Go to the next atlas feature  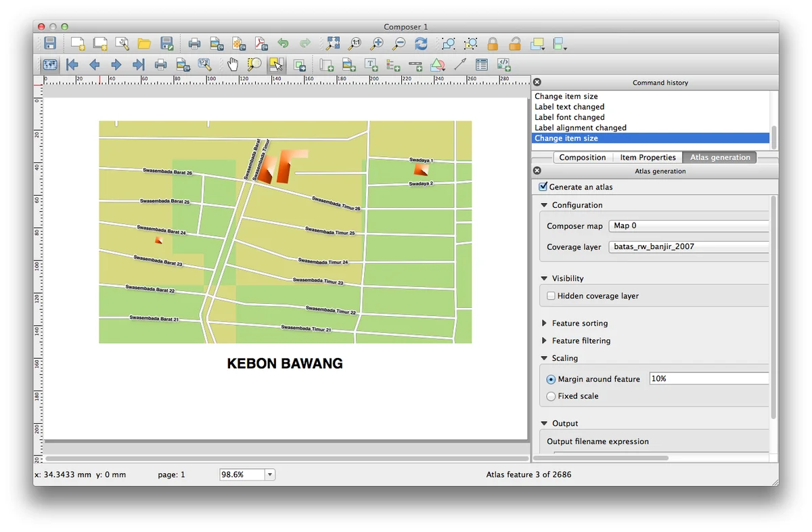116,65
